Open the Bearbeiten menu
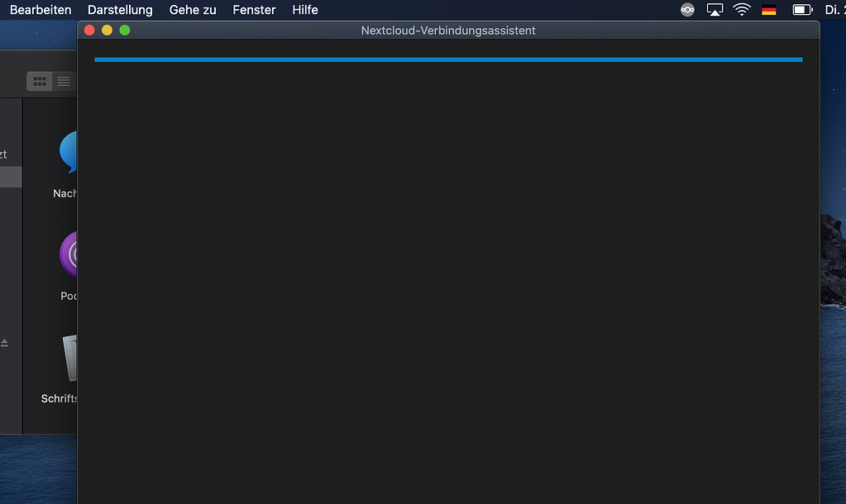Viewport: 846px width, 504px height. click(x=41, y=10)
